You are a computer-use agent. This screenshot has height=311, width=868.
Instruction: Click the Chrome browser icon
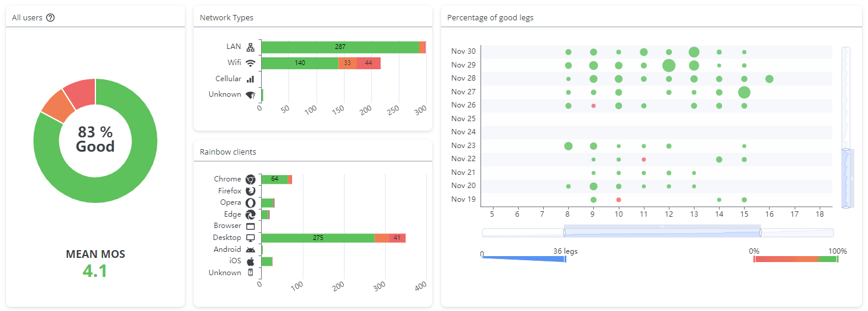pyautogui.click(x=250, y=179)
